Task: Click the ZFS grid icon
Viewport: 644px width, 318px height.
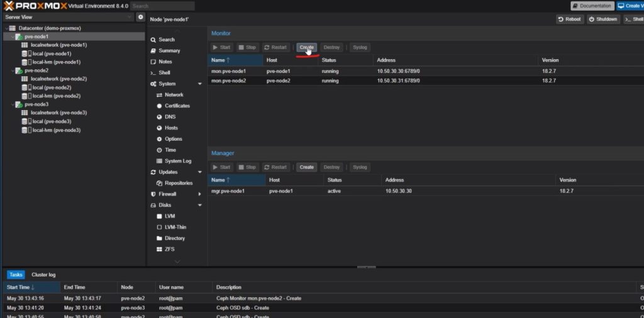Action: 159,249
